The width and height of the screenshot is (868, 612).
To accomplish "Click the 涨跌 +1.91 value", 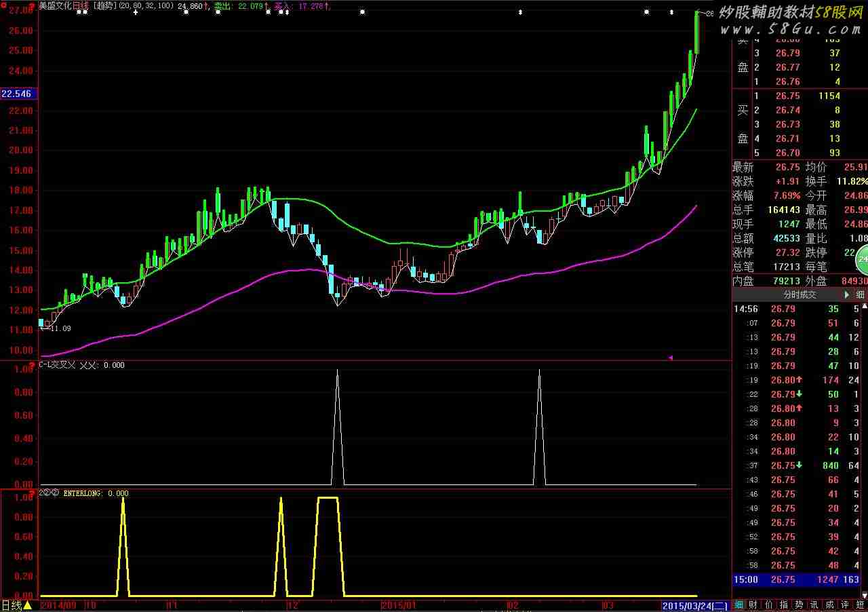I will tap(787, 181).
